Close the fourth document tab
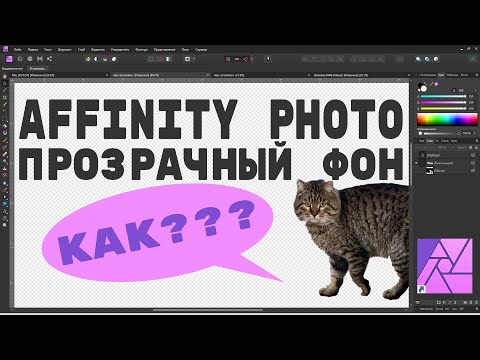Screen dimensions: 480x360 pos(409,75)
